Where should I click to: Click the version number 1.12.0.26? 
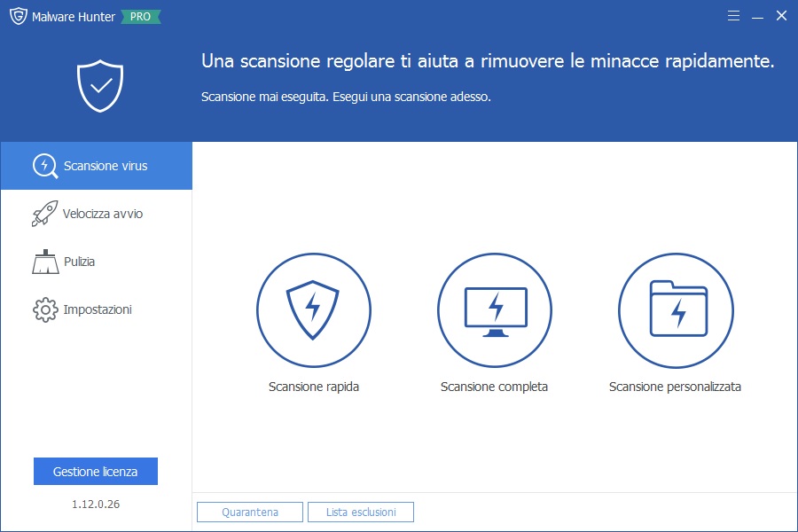(96, 504)
